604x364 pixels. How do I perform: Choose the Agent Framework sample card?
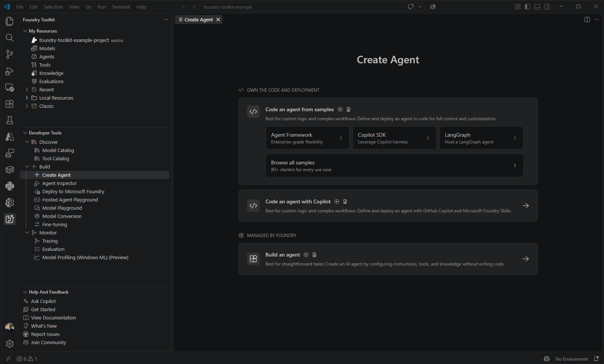pos(307,138)
